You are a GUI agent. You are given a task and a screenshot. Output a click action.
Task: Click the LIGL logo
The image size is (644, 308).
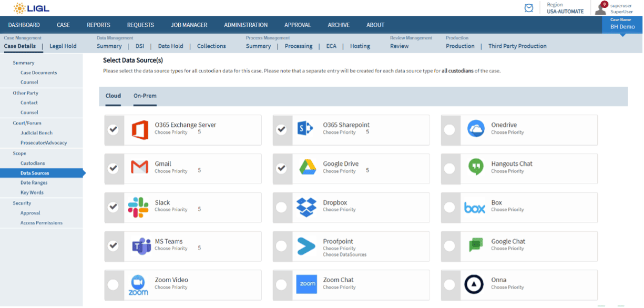click(x=32, y=8)
